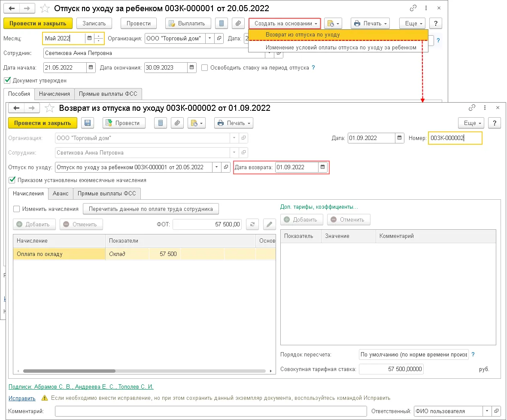
Task: Switch to Начисления tab in parental leave window
Action: [55, 94]
